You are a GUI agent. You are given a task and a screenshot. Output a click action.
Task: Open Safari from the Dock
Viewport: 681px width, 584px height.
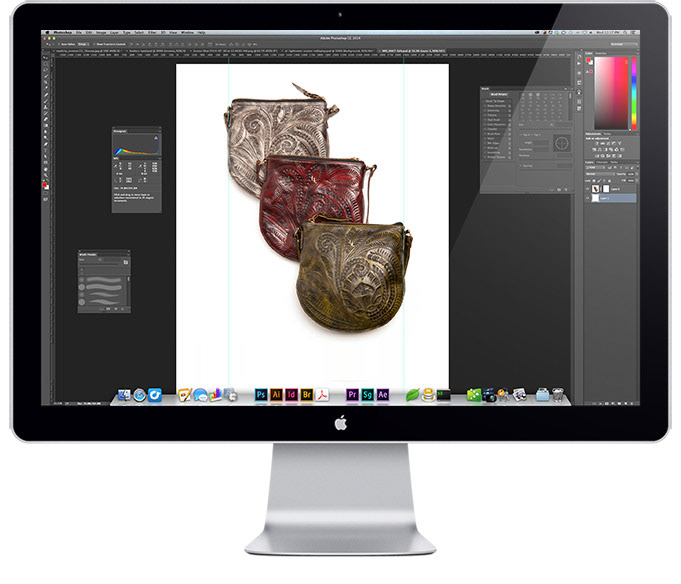tap(139, 395)
